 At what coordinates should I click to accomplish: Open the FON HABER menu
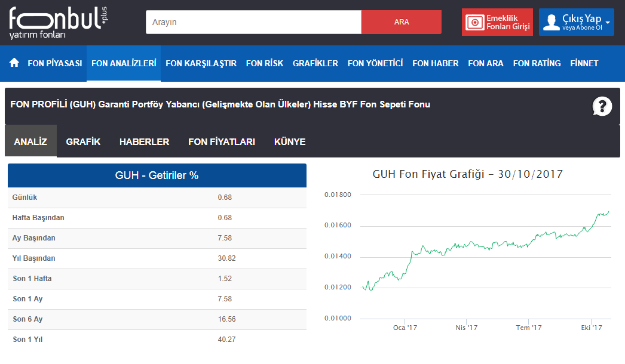coord(435,63)
